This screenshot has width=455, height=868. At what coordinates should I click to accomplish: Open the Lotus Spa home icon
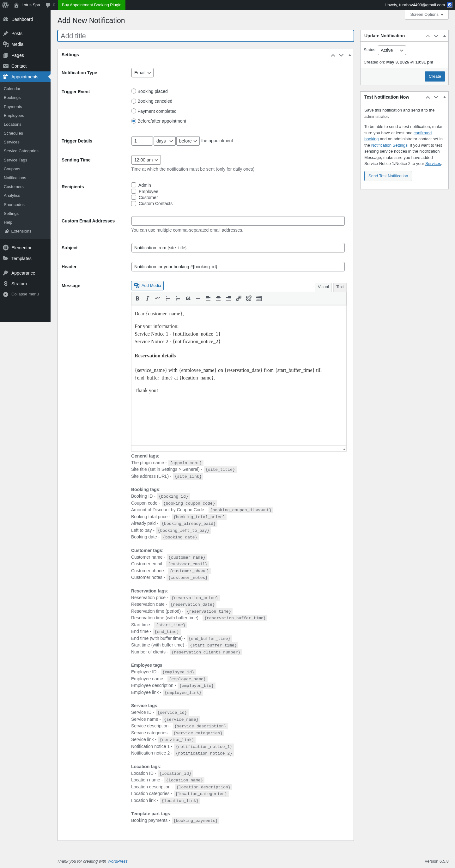coord(16,5)
